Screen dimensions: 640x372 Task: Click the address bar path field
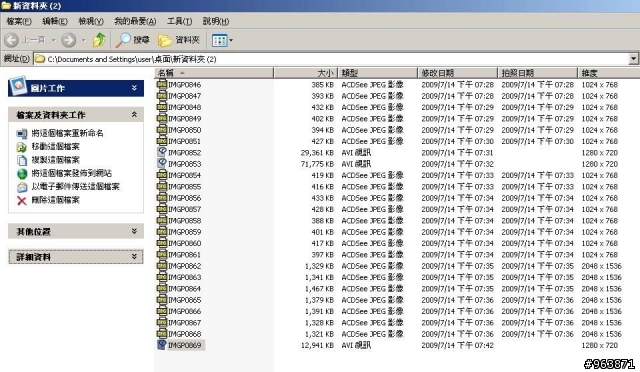point(331,59)
